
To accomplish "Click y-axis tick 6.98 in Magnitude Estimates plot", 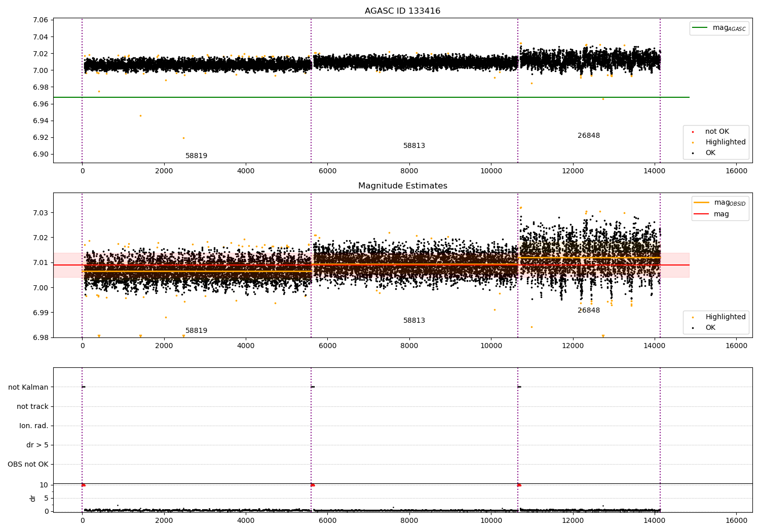I will (x=41, y=338).
